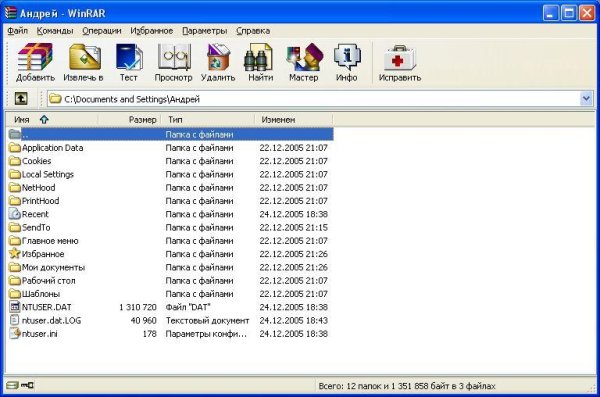This screenshot has height=397, width=600.
Task: Maximize the WinRAR window
Action: pyautogui.click(x=569, y=13)
